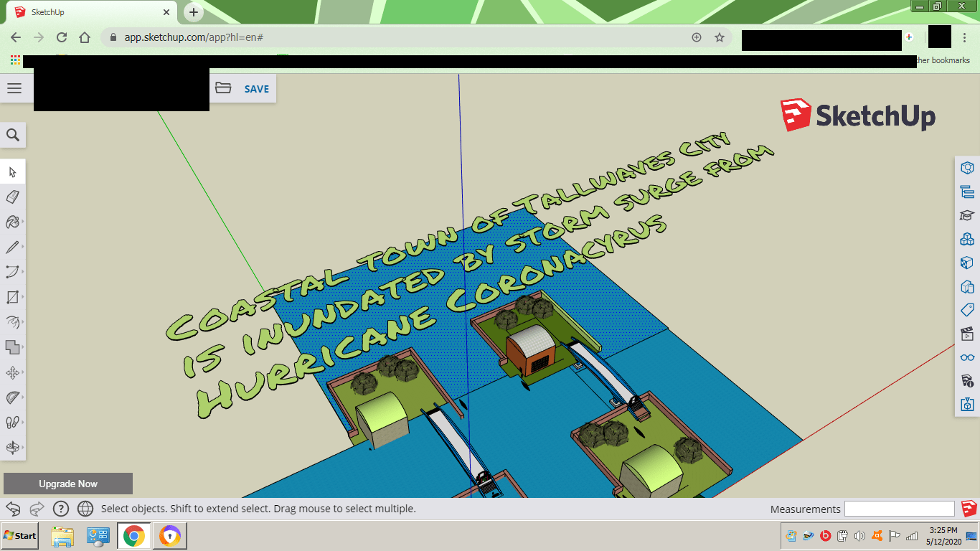Select the Orbit tool
This screenshot has height=551, width=980.
coord(12,448)
